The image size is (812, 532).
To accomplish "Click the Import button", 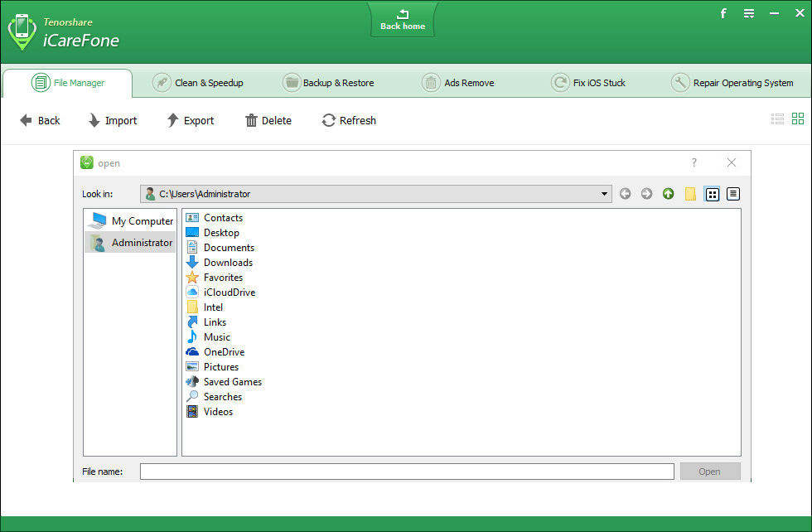I will [113, 121].
